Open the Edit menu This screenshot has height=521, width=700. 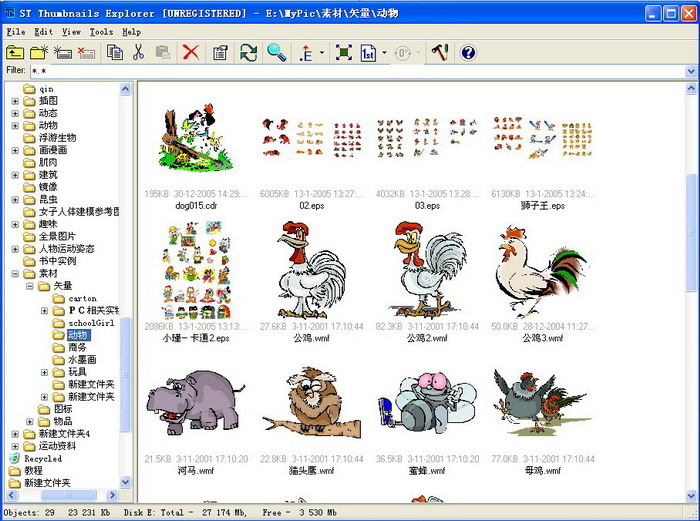click(43, 32)
